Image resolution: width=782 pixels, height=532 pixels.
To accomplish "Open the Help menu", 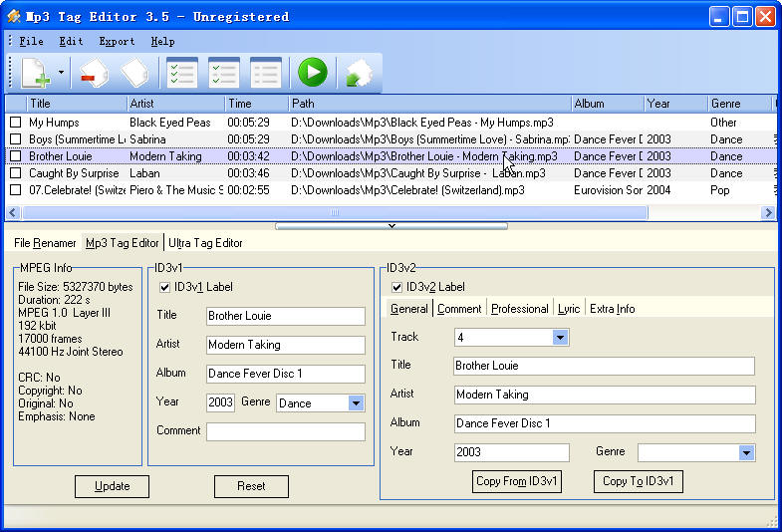I will point(163,42).
